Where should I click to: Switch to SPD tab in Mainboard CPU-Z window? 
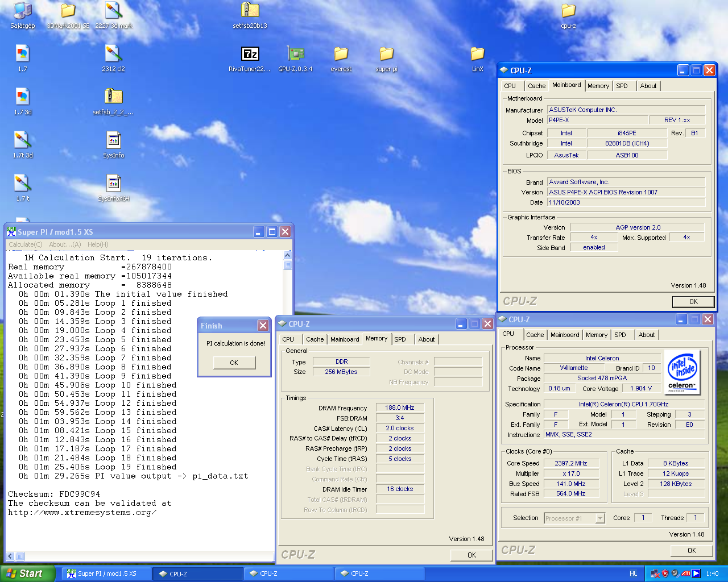coord(622,86)
